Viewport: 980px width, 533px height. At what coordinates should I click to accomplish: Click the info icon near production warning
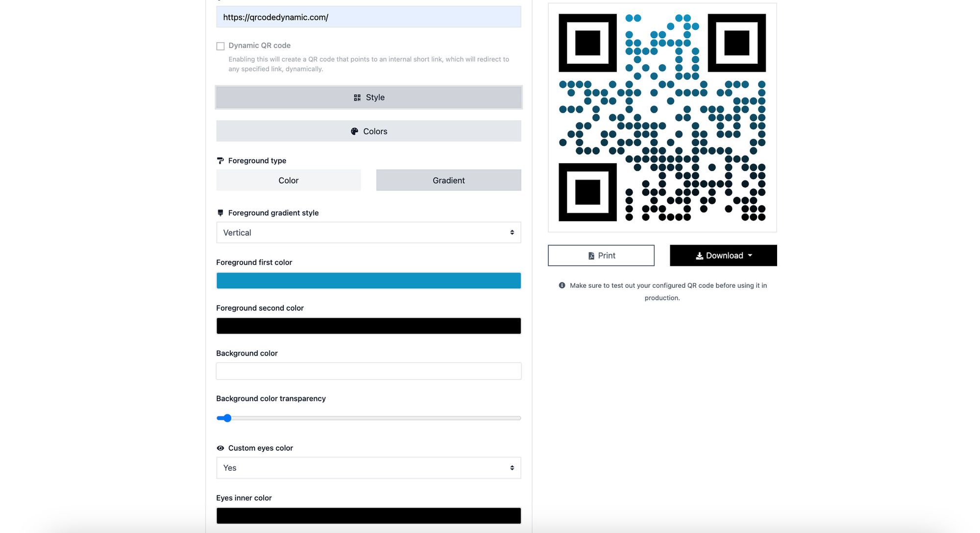[560, 285]
